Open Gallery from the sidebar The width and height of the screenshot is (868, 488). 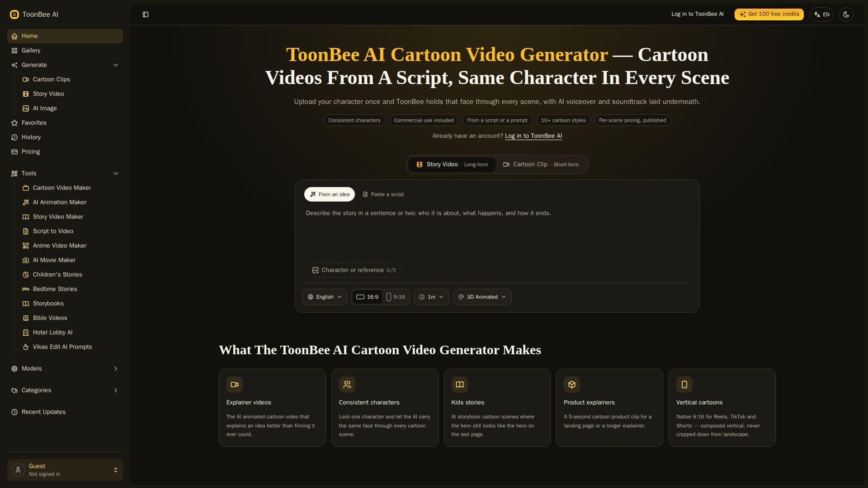(65, 51)
